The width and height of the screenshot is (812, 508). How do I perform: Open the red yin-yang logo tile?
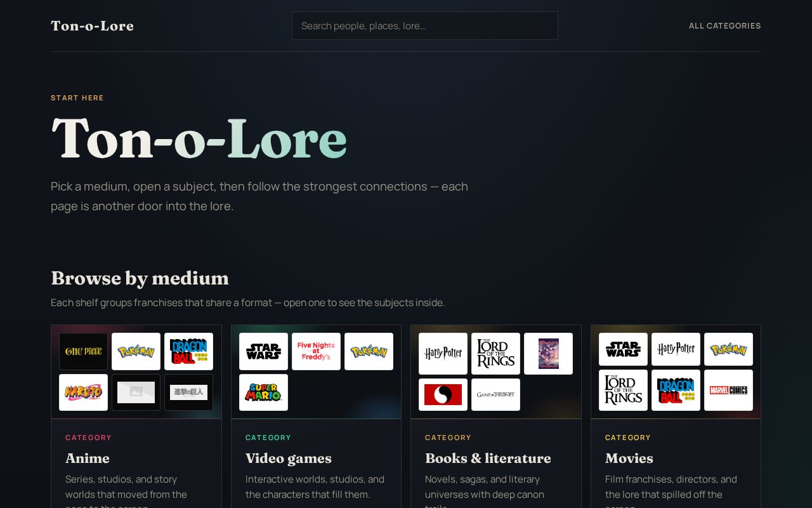click(x=443, y=394)
